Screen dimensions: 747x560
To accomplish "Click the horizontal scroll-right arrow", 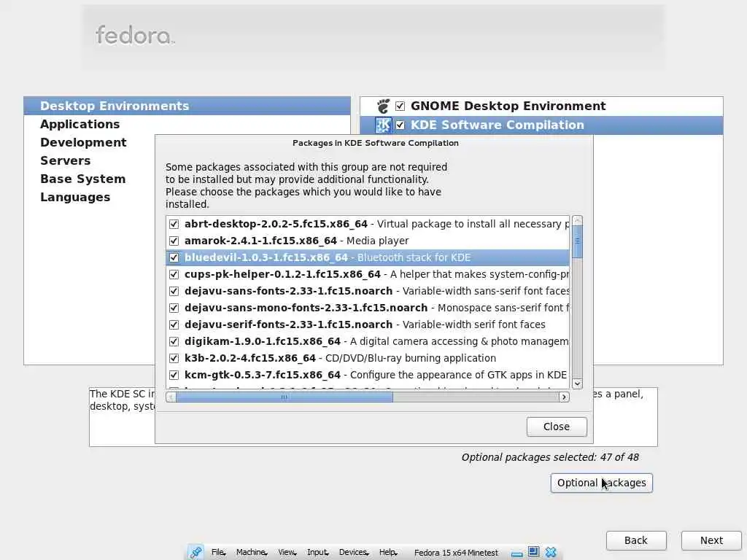I will click(564, 397).
